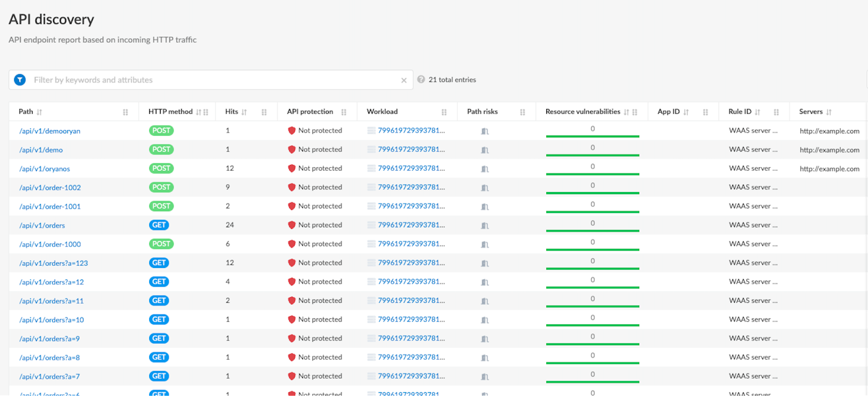This screenshot has width=868, height=396.
Task: Open the workload link for /api/v1/demooryan
Action: tap(411, 130)
